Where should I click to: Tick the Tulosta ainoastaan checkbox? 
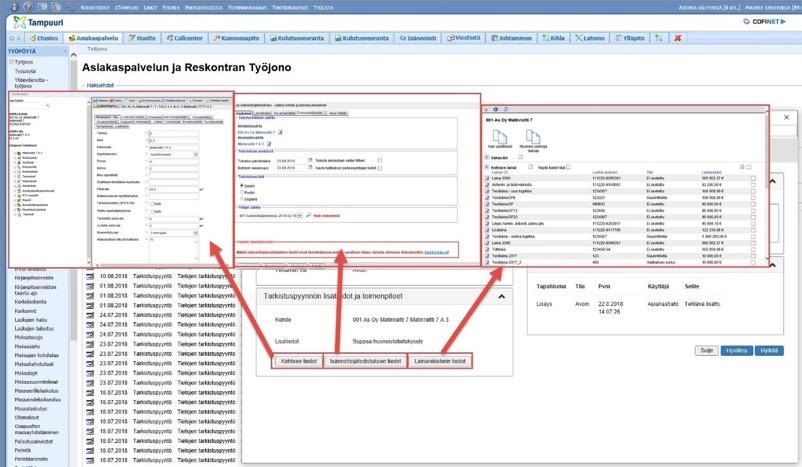(x=380, y=161)
